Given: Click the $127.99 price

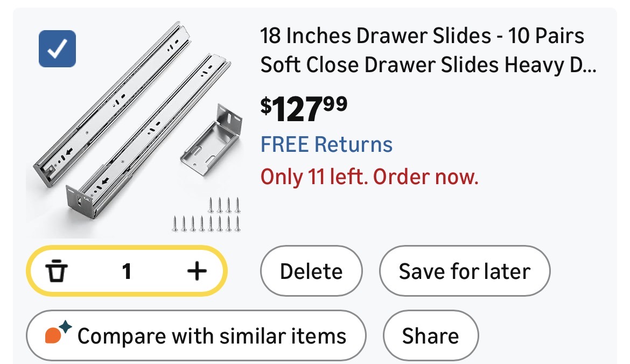Looking at the screenshot, I should [304, 108].
